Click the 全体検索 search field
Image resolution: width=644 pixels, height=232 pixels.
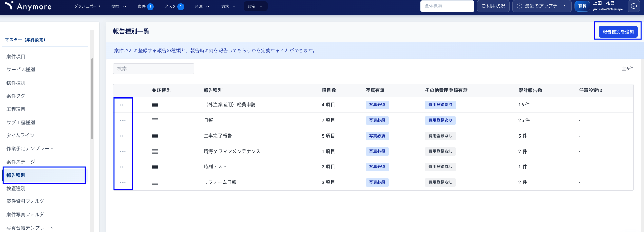click(447, 6)
